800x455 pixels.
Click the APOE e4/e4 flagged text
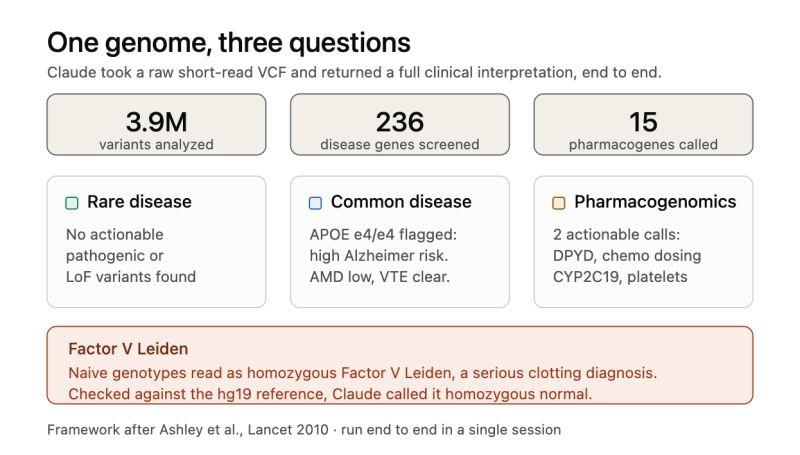pos(383,235)
